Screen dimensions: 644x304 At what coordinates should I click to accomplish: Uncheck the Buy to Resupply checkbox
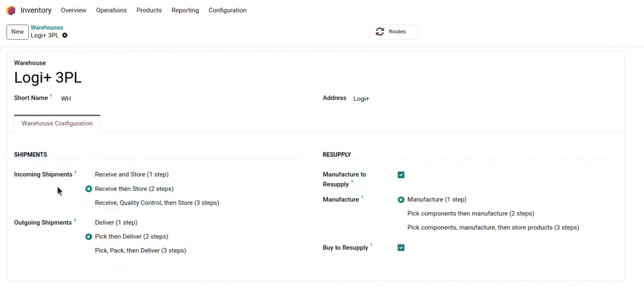401,248
